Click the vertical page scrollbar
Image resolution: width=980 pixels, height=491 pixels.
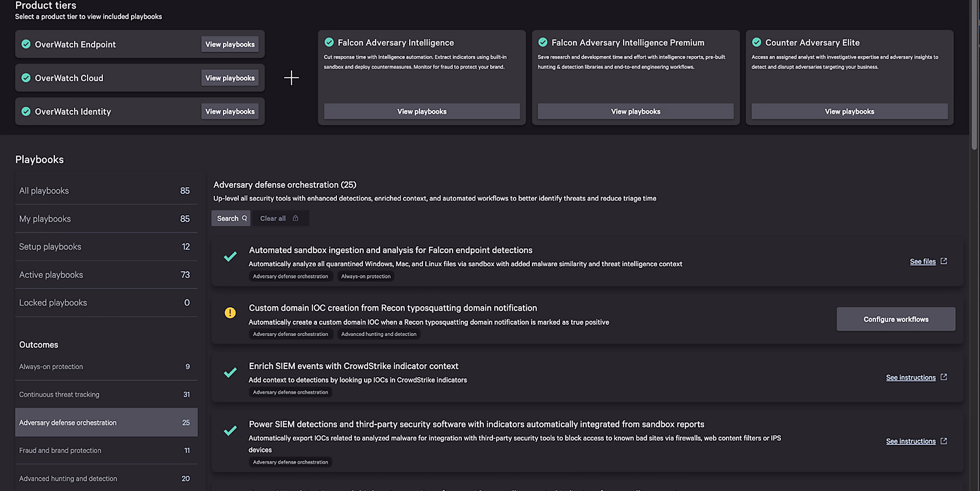pos(975,77)
